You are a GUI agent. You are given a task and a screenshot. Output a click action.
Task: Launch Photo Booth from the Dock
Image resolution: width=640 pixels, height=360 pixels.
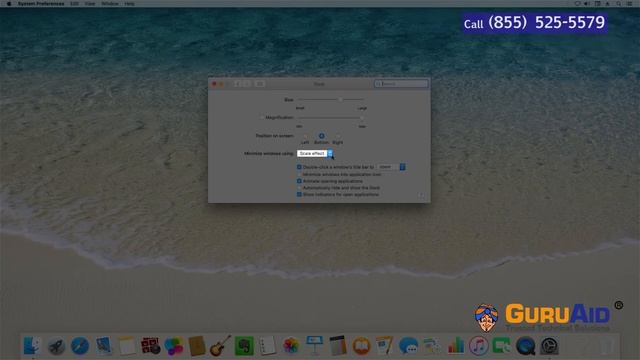(151, 346)
